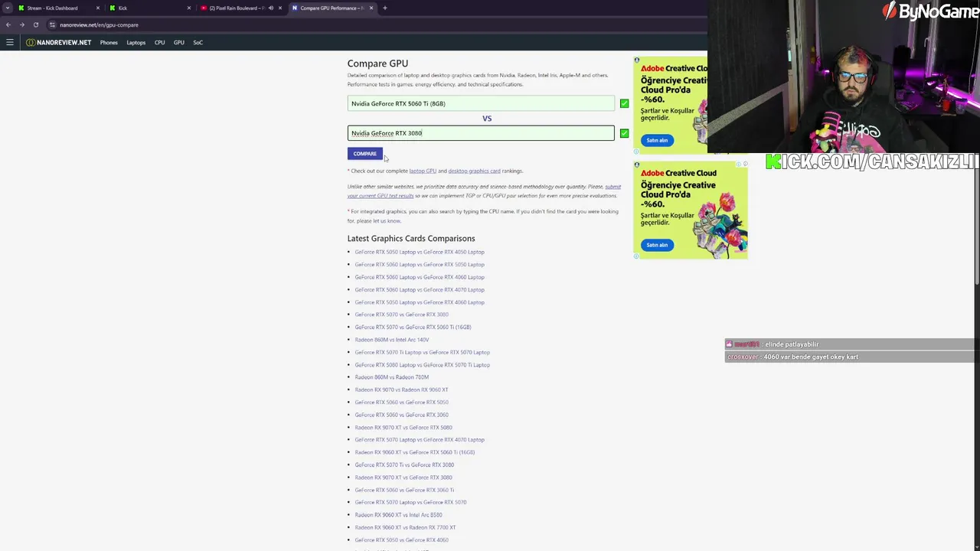Open RTX 5060 Laptop vs RTX 4070 Laptop comparison
980x551 pixels.
tap(420, 289)
